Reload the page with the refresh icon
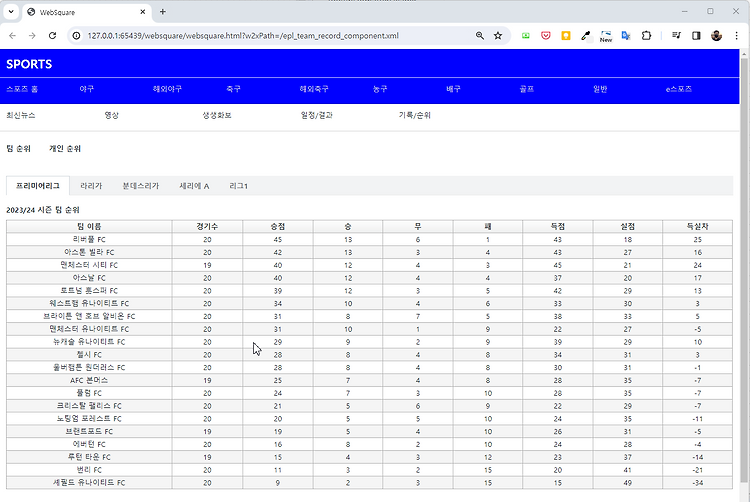 52,36
